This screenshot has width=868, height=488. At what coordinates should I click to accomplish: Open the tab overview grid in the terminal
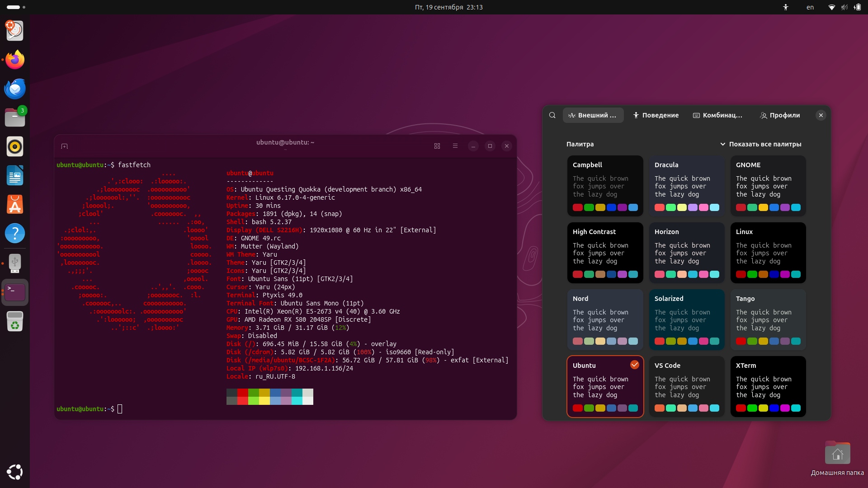coord(437,146)
